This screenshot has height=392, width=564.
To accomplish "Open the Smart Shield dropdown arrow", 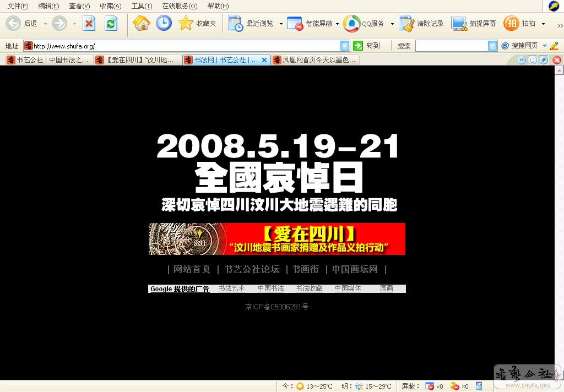I will click(337, 24).
